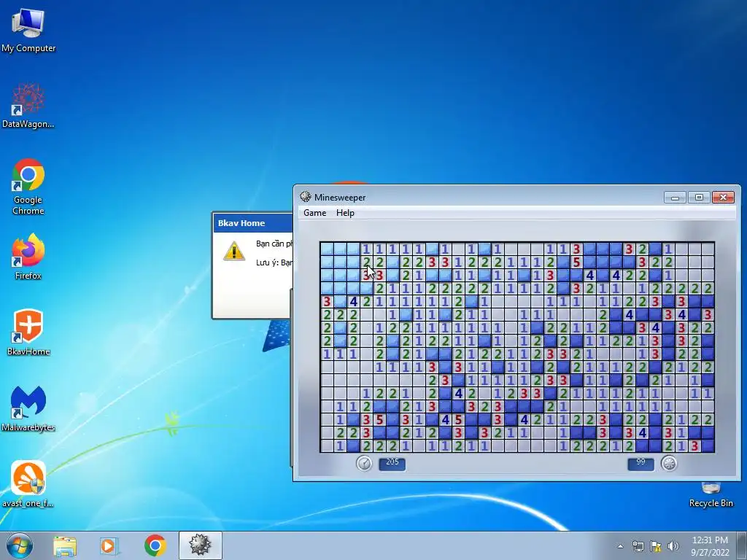Open the Game menu in Minesweeper

point(315,213)
